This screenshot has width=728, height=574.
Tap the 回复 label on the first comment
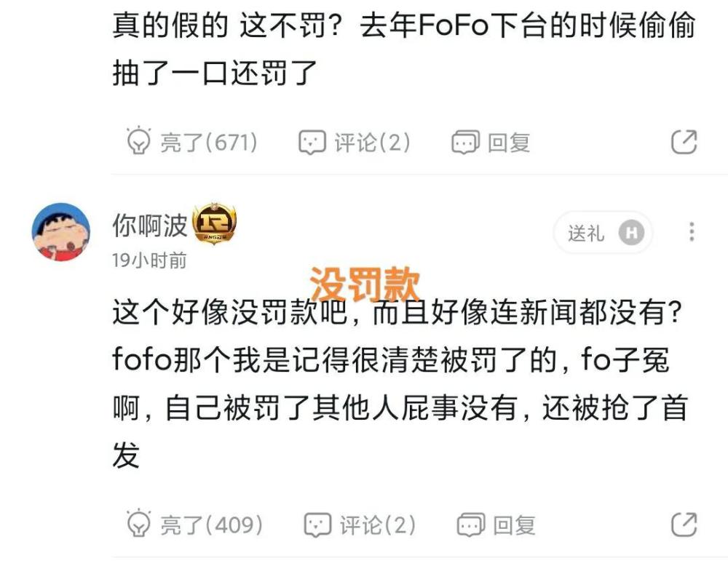pos(508,142)
